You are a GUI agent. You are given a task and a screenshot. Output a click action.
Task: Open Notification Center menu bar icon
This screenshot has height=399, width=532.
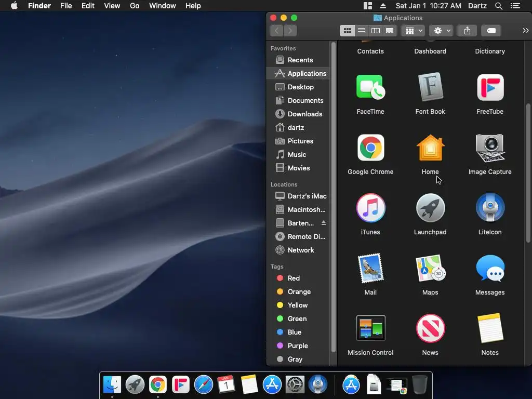click(x=515, y=6)
